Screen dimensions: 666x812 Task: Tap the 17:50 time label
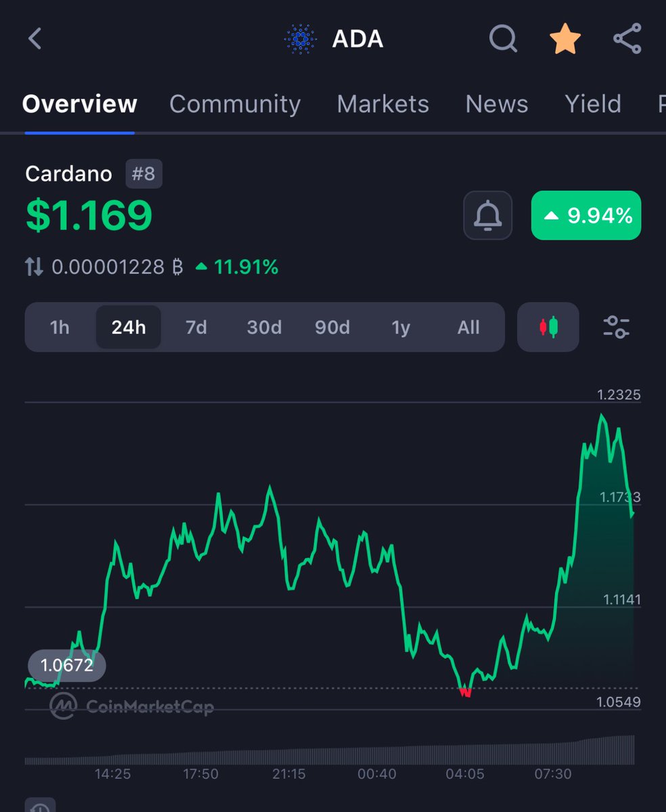pyautogui.click(x=200, y=773)
